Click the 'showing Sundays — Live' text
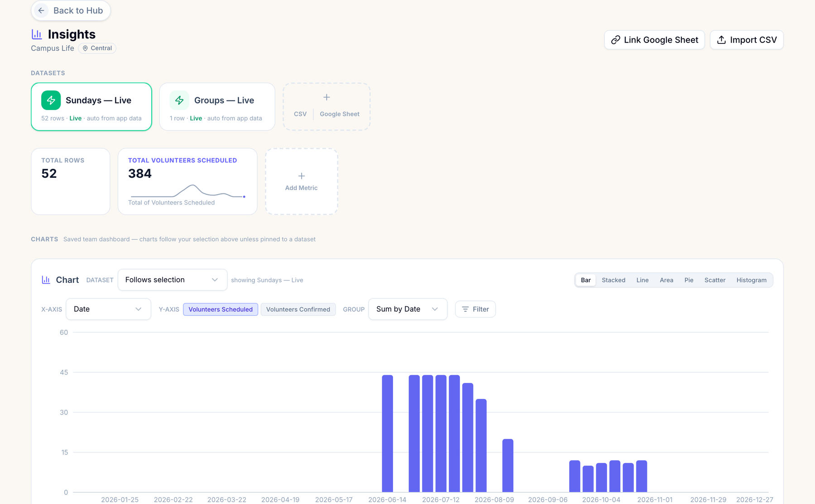This screenshot has height=504, width=815. (x=267, y=280)
